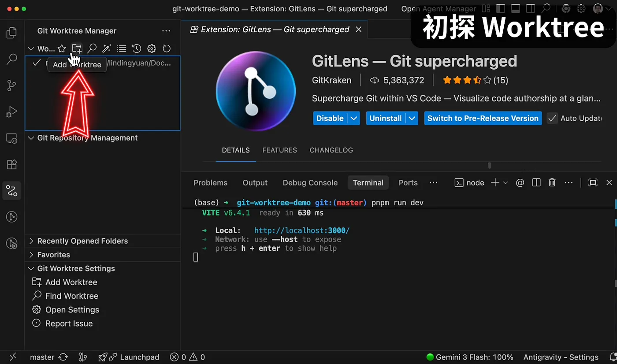Viewport: 617px width, 364px height.
Task: Click the history clock icon in worktree toolbar
Action: point(137,48)
